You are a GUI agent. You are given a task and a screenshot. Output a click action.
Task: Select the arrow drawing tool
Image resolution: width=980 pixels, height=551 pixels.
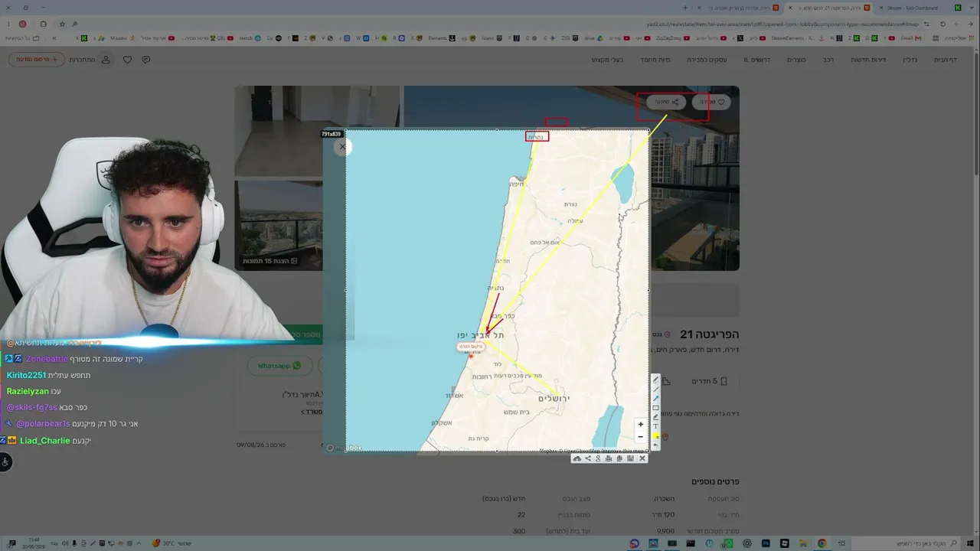click(655, 399)
